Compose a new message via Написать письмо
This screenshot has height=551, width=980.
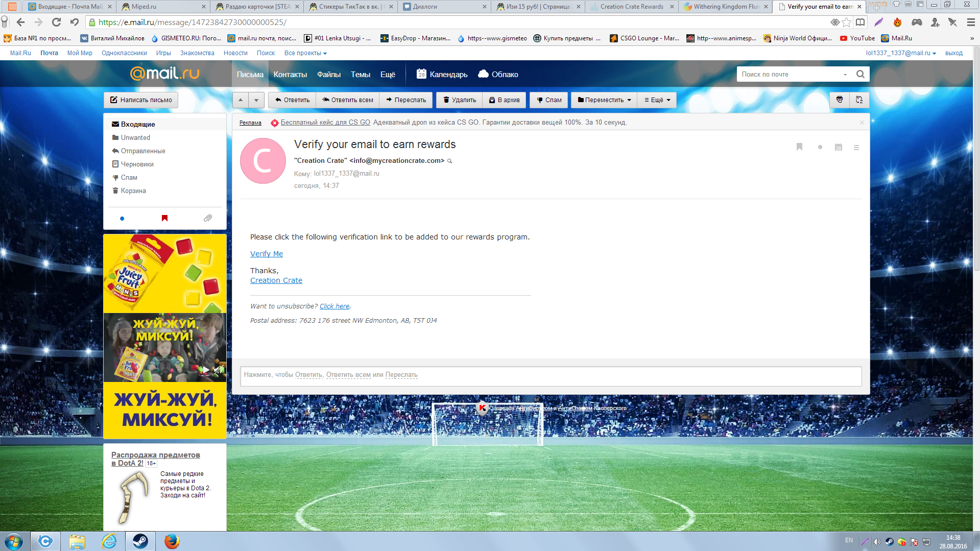(x=141, y=100)
